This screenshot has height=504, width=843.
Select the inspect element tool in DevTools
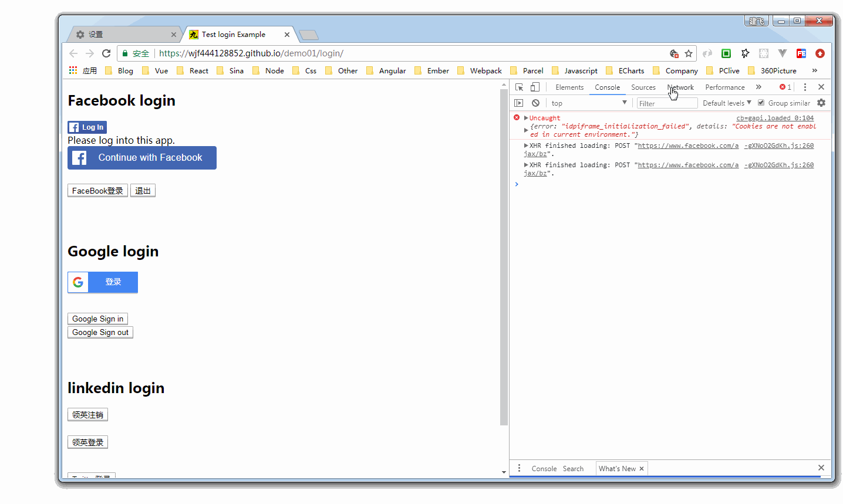(x=519, y=87)
